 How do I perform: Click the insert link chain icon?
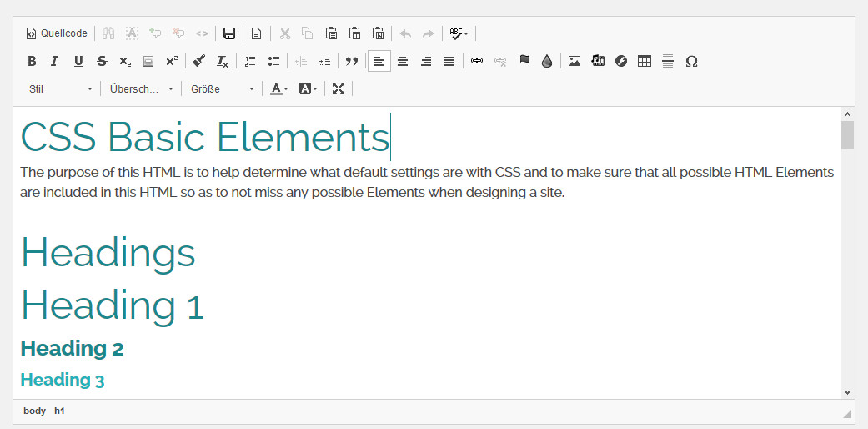pyautogui.click(x=477, y=61)
